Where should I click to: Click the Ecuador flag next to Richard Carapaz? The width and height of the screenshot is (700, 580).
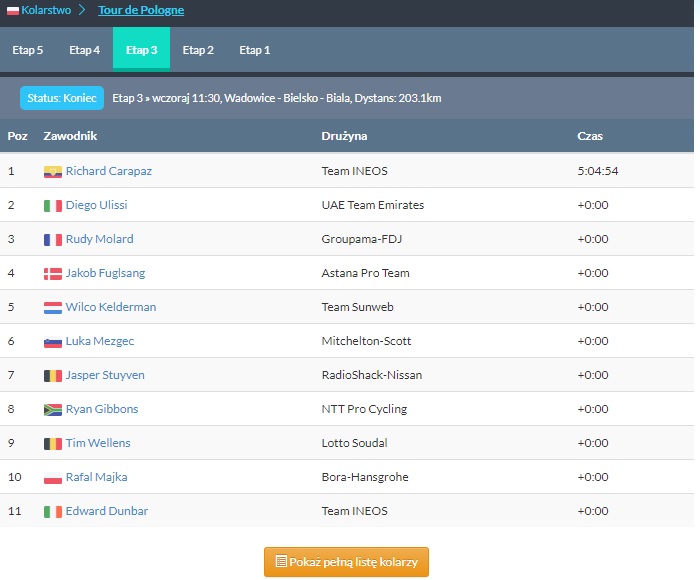click(53, 172)
